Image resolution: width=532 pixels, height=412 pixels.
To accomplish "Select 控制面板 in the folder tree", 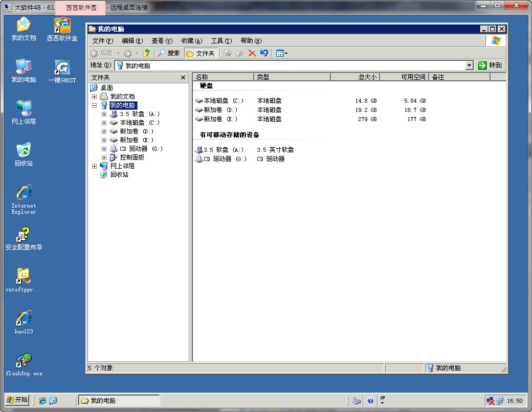I will coord(132,157).
